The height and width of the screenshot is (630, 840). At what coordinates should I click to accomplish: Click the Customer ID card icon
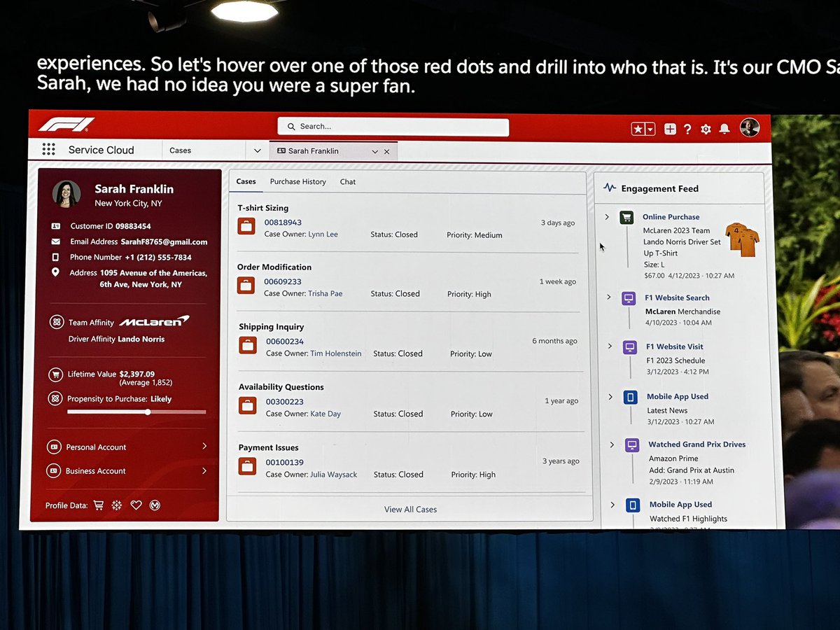(x=56, y=226)
